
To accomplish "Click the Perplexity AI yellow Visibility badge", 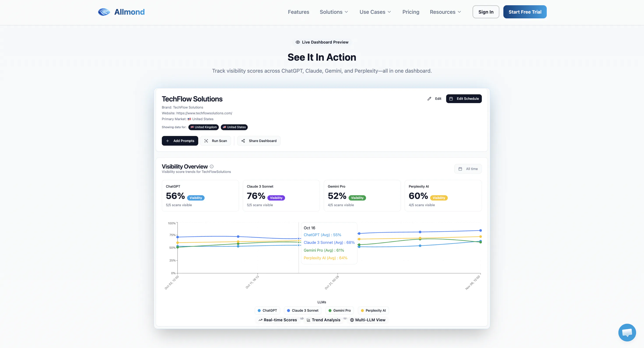I will pyautogui.click(x=439, y=198).
